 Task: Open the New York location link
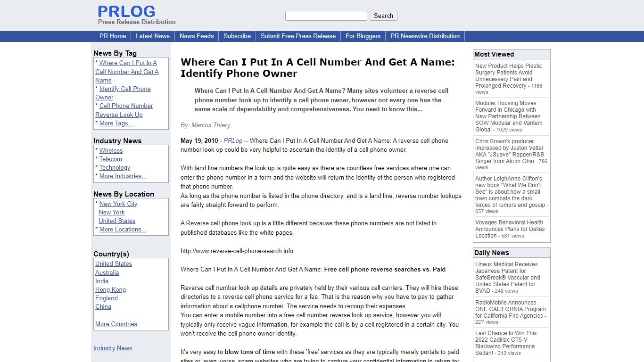112,212
